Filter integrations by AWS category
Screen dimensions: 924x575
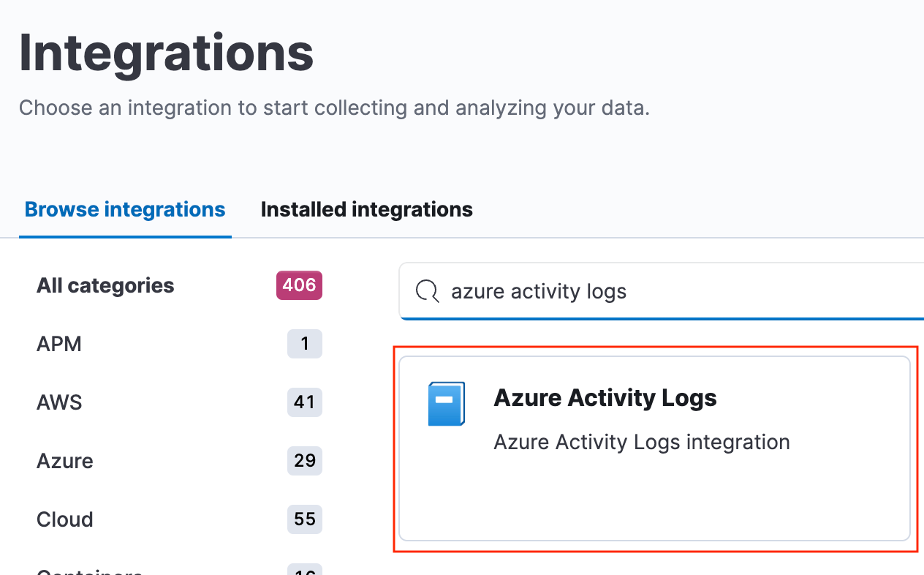pyautogui.click(x=58, y=402)
